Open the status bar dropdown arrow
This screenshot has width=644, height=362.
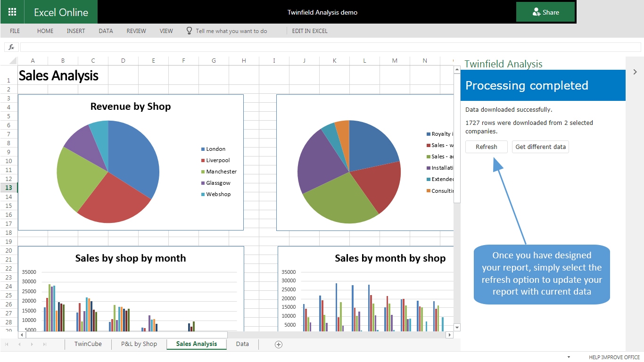pos(569,357)
